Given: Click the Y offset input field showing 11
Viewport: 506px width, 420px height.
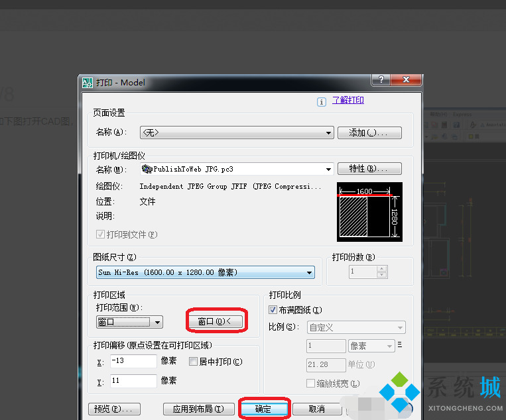Looking at the screenshot, I should tap(133, 381).
